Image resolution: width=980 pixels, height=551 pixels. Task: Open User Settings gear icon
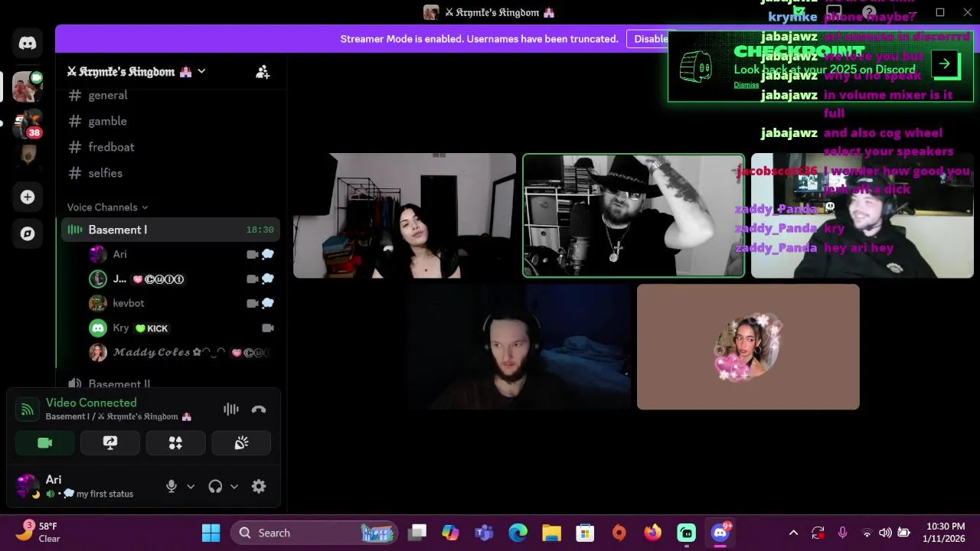tap(259, 487)
